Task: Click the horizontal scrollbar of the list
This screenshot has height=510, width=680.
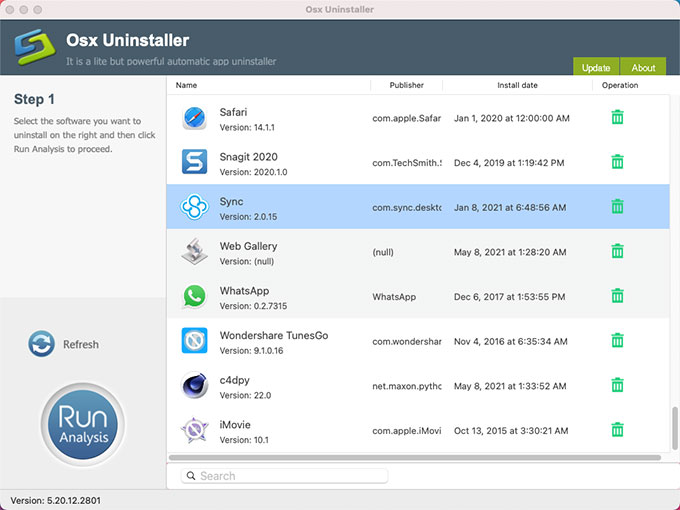Action: point(415,458)
